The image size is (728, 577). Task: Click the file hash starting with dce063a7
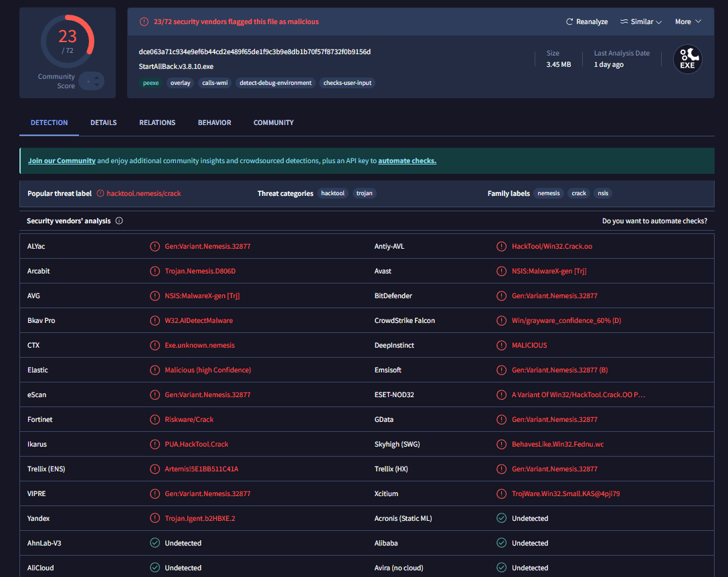pyautogui.click(x=254, y=52)
